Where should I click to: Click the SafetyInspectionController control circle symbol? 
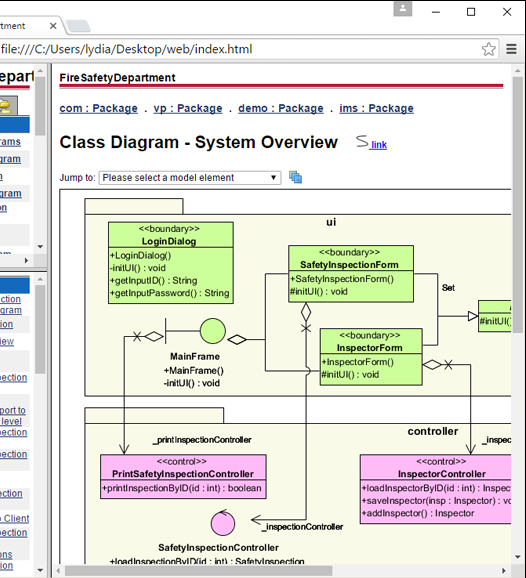tap(223, 523)
